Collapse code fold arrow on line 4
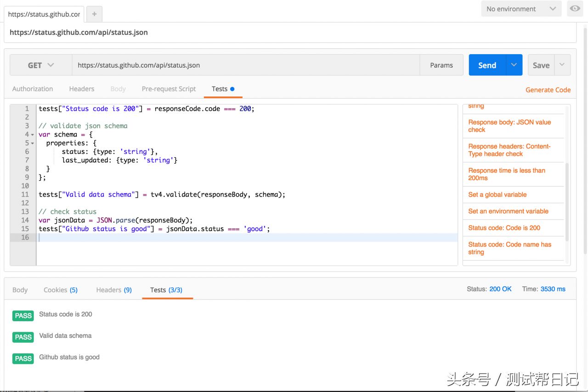 point(32,135)
